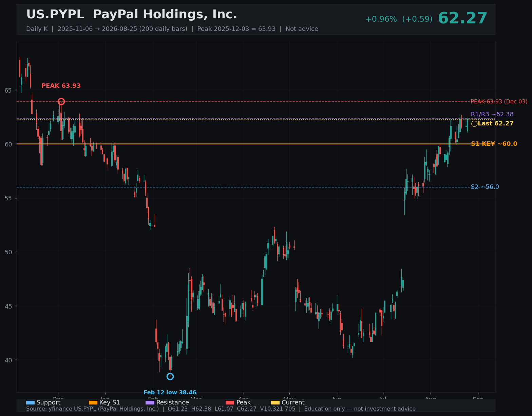This screenshot has width=532, height=416.
Task: Click the 'US.PYPL PayPal Holdings, Inc.' title
Action: pyautogui.click(x=132, y=15)
